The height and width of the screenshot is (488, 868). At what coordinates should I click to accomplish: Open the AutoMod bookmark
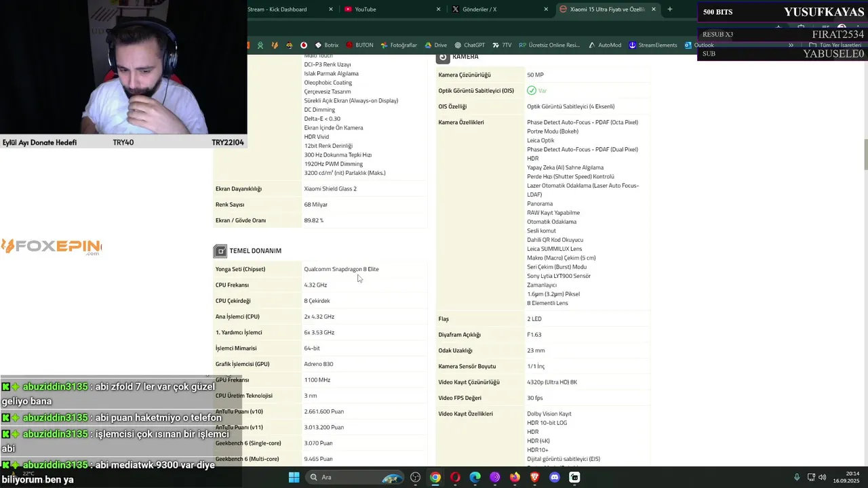click(604, 45)
